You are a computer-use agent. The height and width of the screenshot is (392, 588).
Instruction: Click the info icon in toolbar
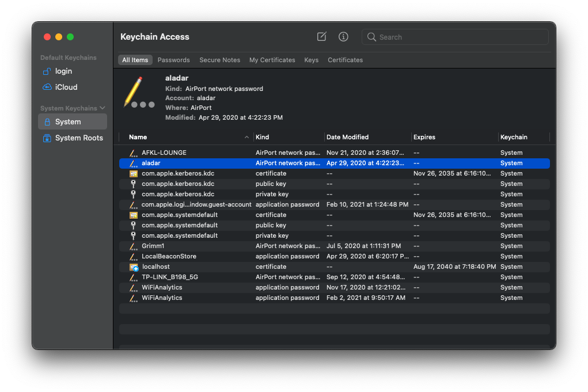pyautogui.click(x=343, y=37)
